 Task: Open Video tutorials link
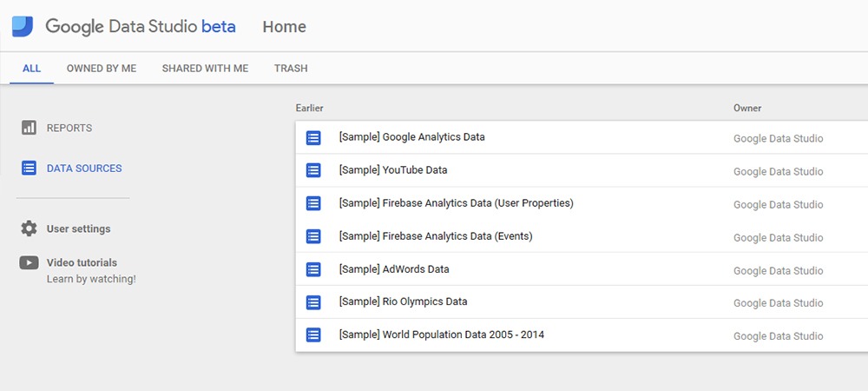tap(82, 262)
